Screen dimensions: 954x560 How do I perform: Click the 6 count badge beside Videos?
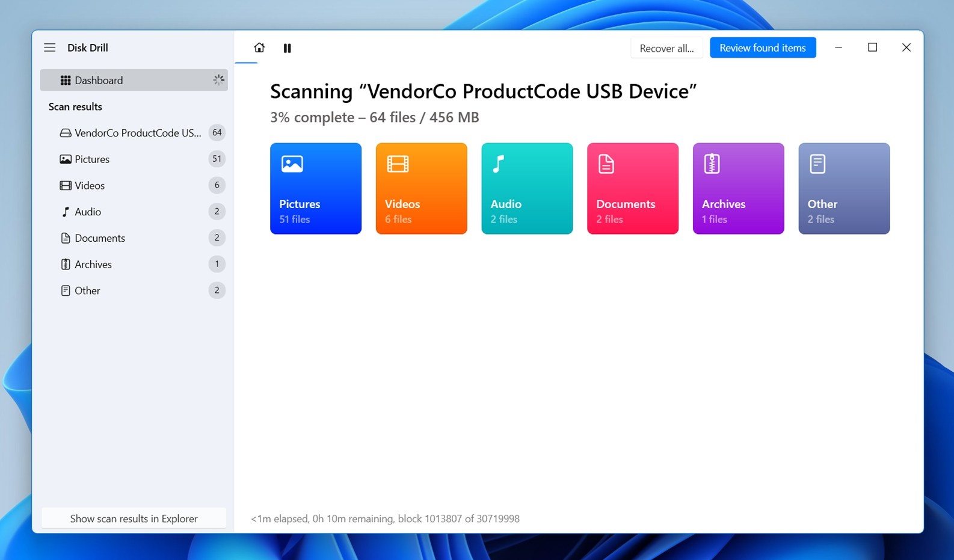[217, 185]
